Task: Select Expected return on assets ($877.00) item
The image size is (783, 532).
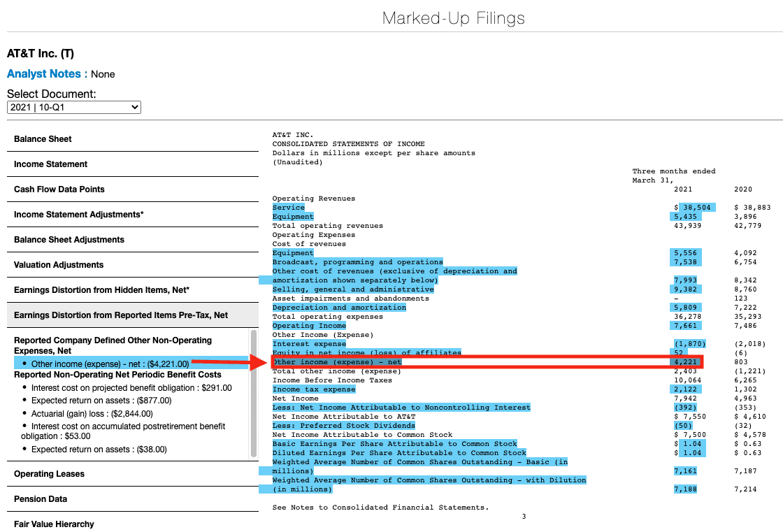Action: click(101, 401)
